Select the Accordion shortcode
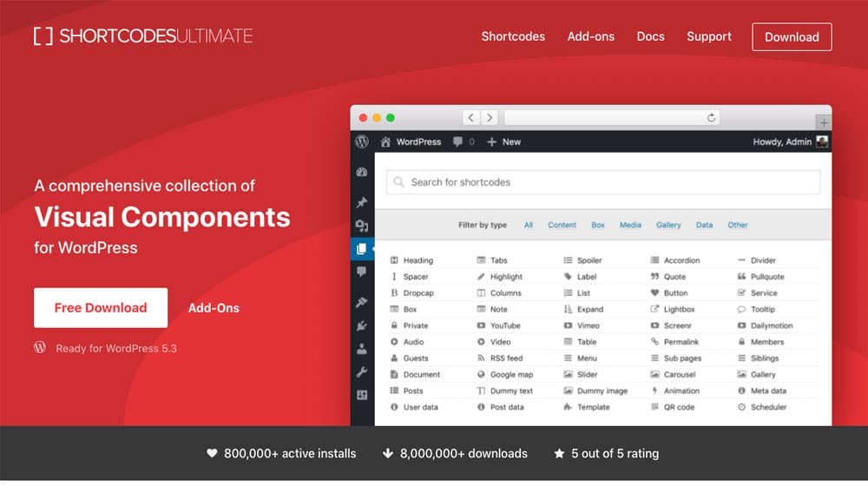 (x=675, y=260)
